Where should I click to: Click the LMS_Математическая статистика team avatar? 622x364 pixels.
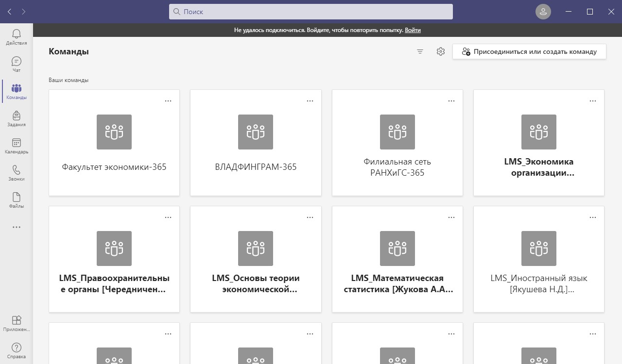click(x=397, y=248)
